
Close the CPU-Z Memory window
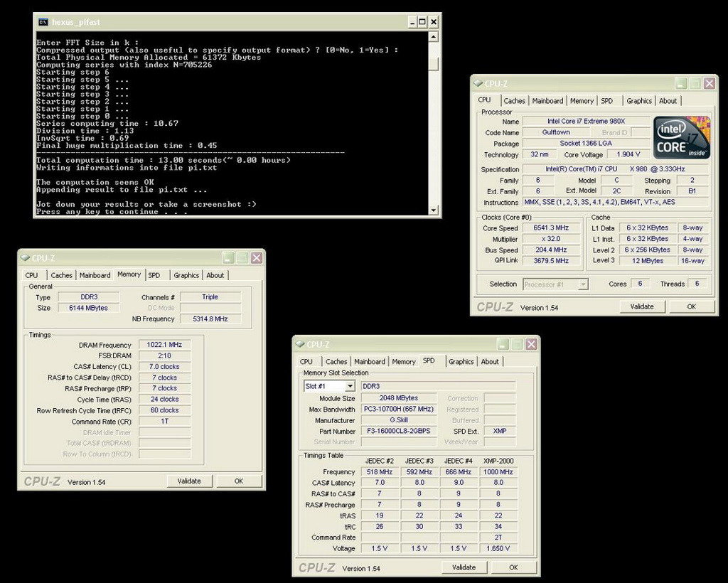[x=256, y=257]
